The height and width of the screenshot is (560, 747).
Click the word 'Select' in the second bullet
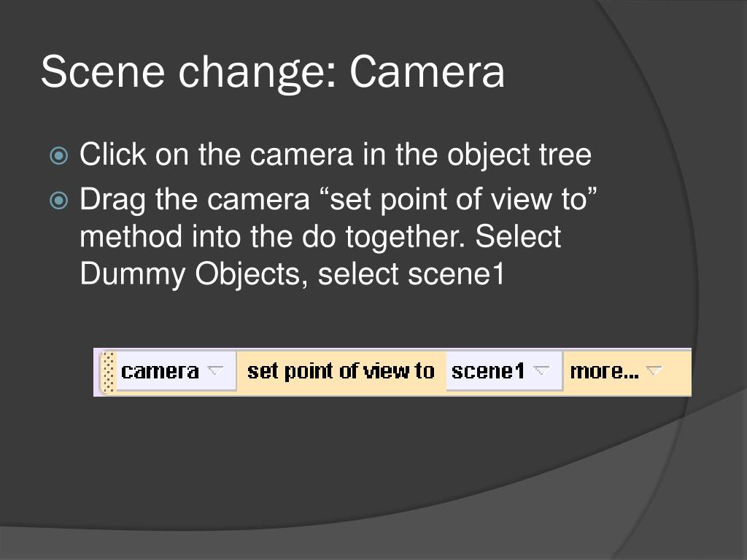pos(518,236)
